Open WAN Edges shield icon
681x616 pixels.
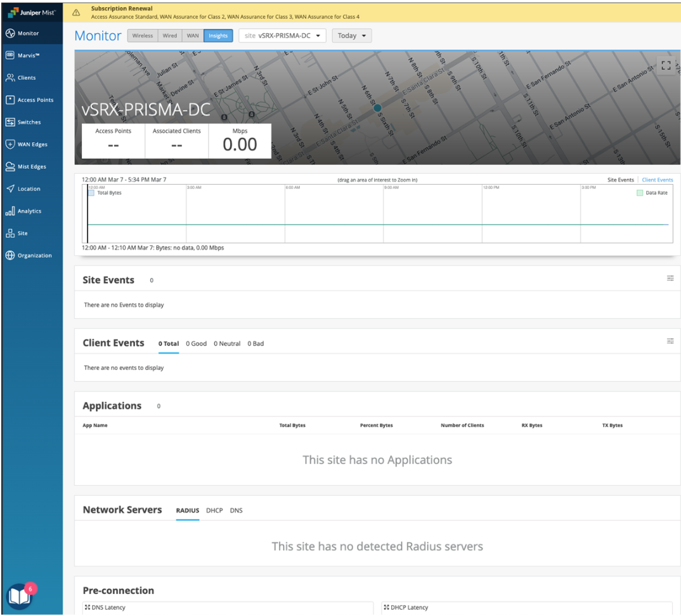click(10, 144)
